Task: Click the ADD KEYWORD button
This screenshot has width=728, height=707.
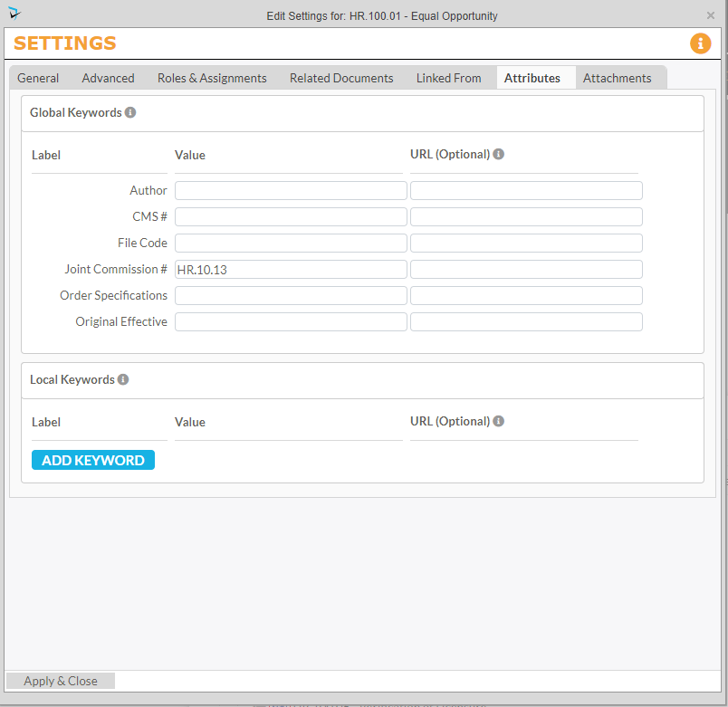Action: click(x=93, y=460)
